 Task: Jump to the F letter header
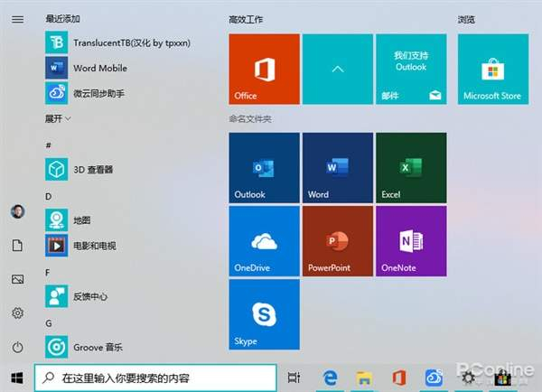click(x=48, y=273)
